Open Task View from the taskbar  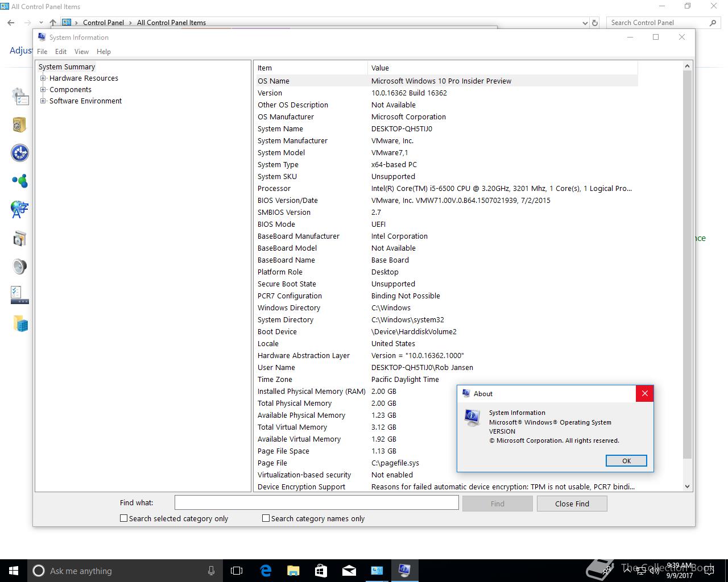pyautogui.click(x=237, y=571)
